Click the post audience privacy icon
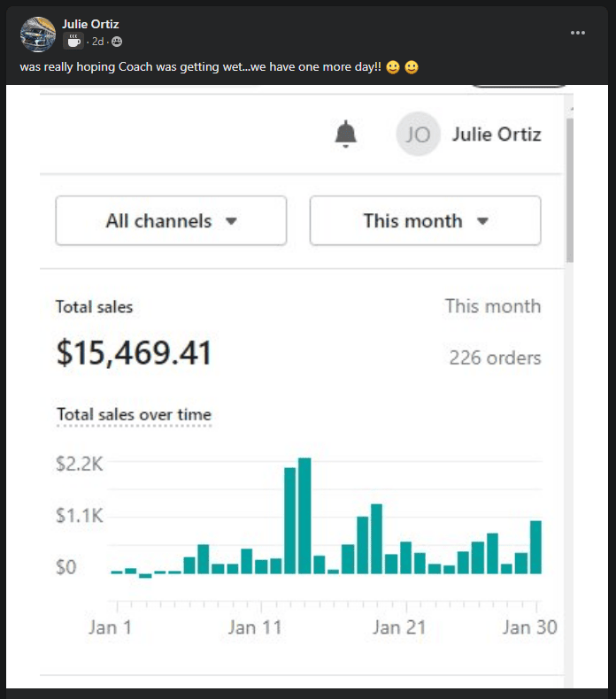The image size is (616, 699). pos(117,42)
